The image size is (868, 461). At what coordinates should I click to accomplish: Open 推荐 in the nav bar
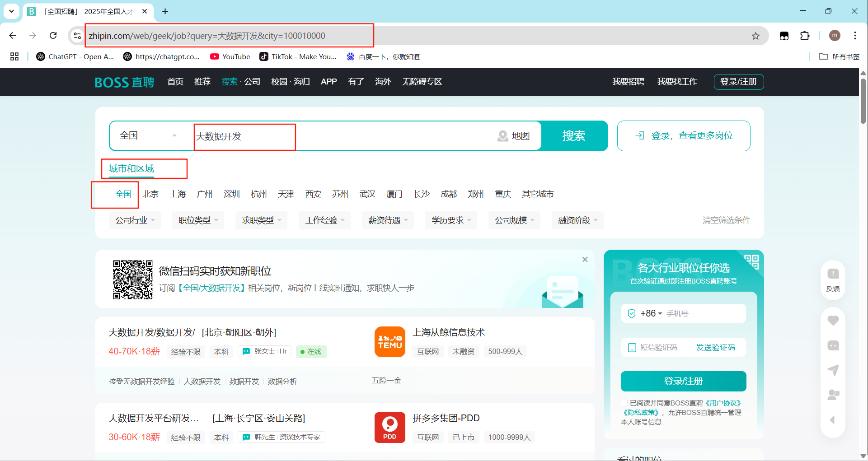(x=202, y=82)
